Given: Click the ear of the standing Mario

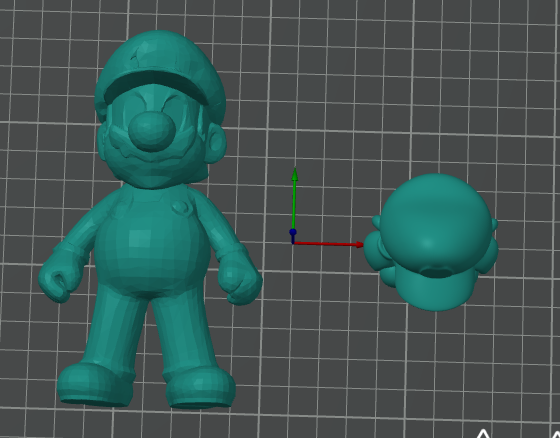Looking at the screenshot, I should [217, 144].
